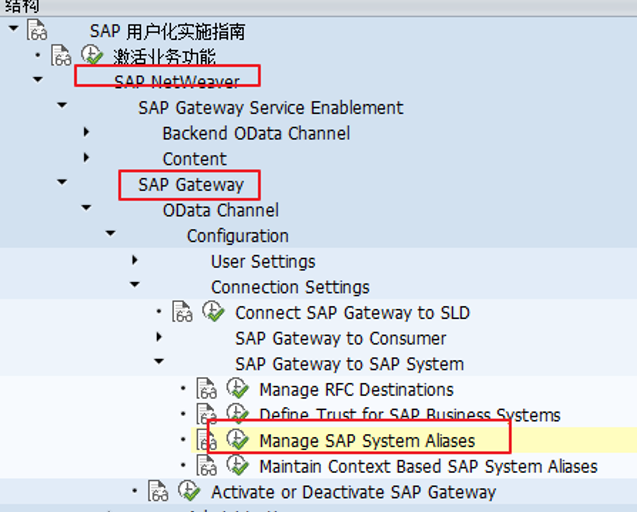Run Maintain Context Based SAP System Aliases icon
This screenshot has height=512, width=637.
coord(237,465)
